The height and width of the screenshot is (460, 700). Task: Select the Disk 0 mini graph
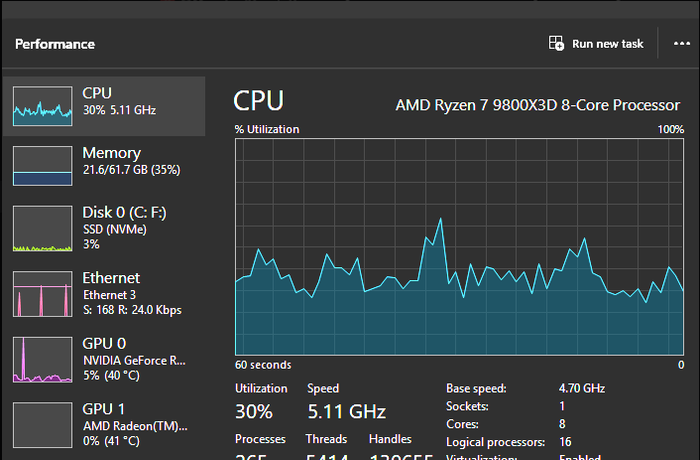(x=42, y=228)
